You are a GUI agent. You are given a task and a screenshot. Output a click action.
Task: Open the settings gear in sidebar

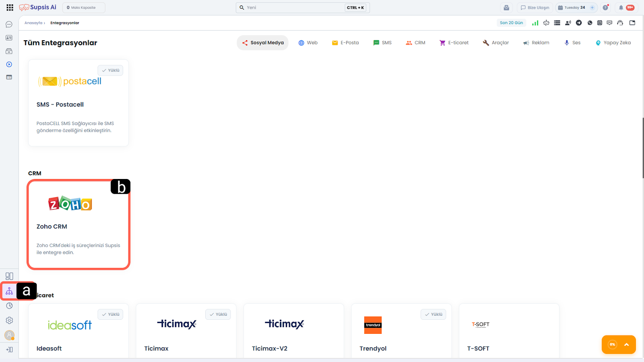point(9,320)
